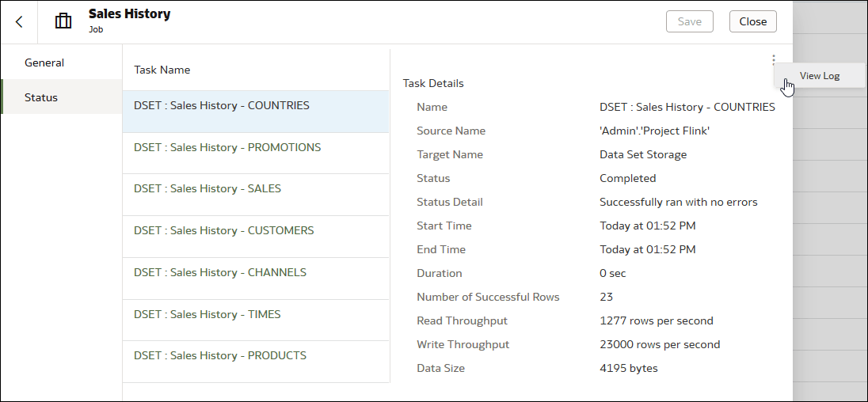Switch to the General tab

44,63
